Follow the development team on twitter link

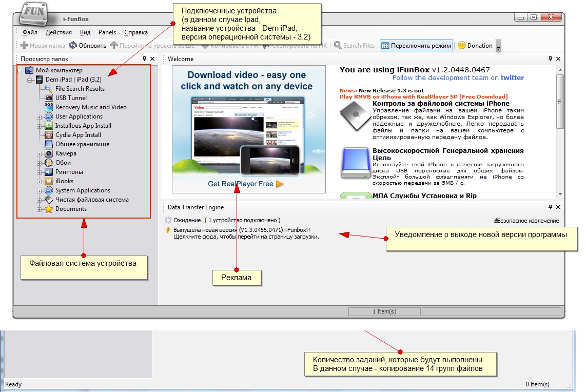click(458, 77)
